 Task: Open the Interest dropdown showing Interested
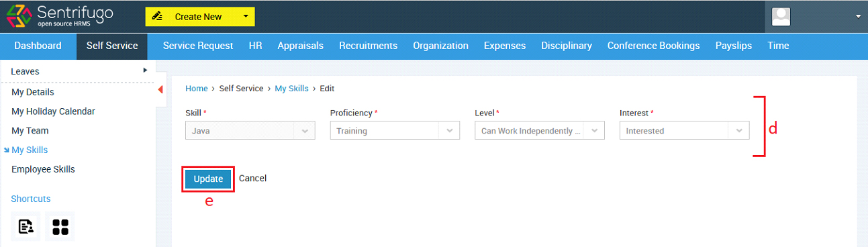click(684, 131)
